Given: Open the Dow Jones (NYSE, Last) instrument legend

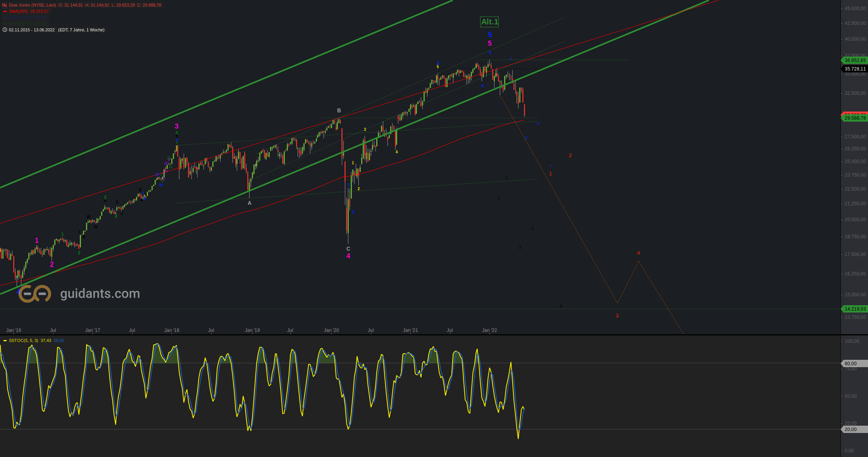Looking at the screenshot, I should [x=32, y=5].
